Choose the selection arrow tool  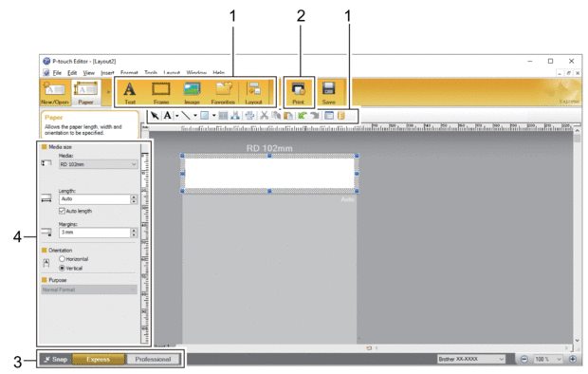click(x=155, y=115)
